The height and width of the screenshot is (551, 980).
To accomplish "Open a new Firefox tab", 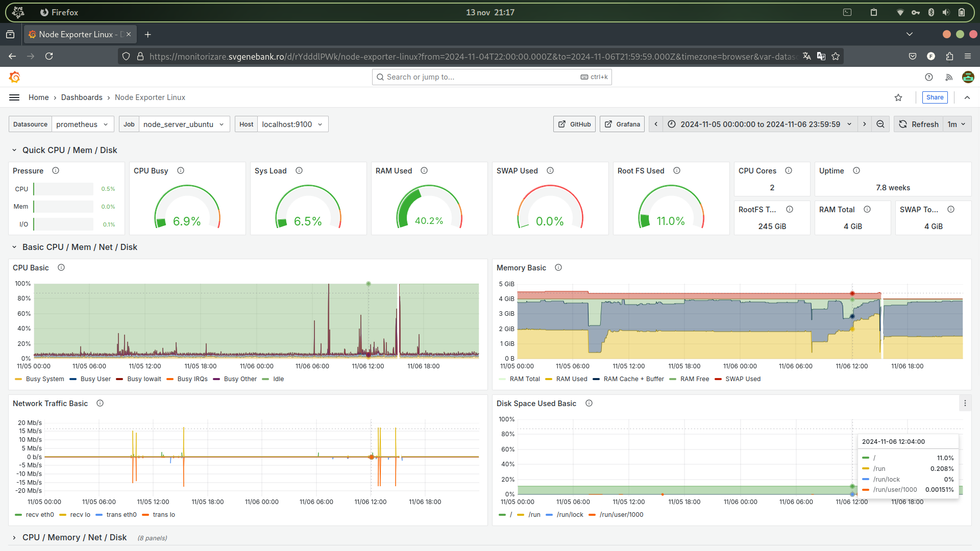I will pos(148,34).
